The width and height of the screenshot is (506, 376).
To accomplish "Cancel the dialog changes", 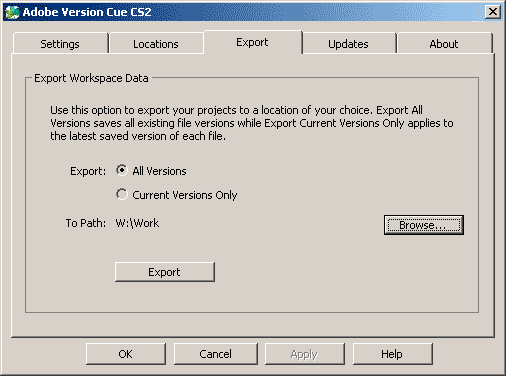I will pos(216,354).
